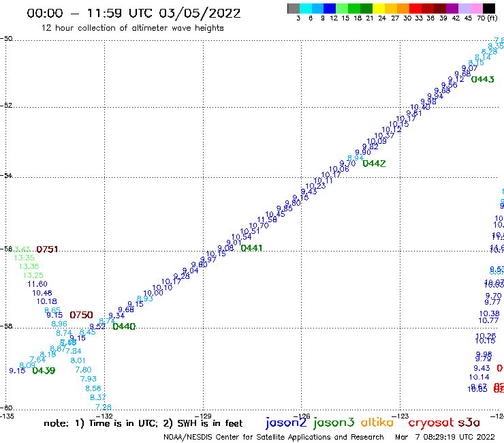This screenshot has width=504, height=443.
Task: Click the 0442 time marker
Action: coord(374,164)
